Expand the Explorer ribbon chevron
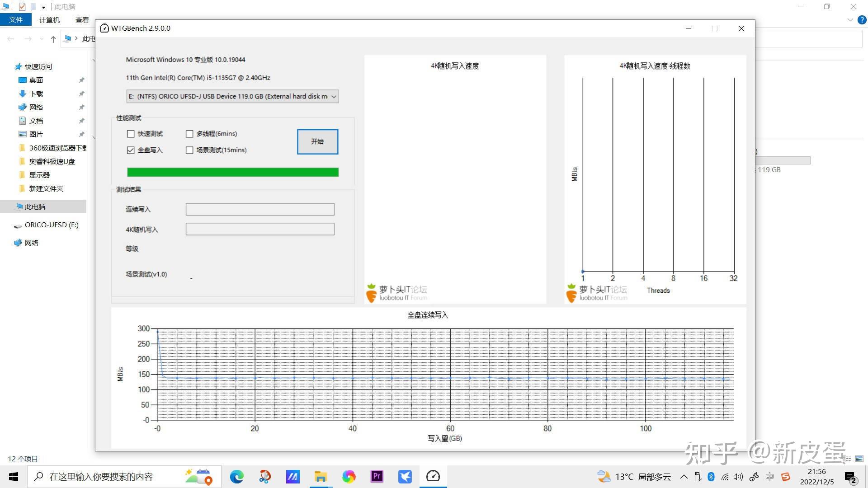The width and height of the screenshot is (868, 488). 850,20
